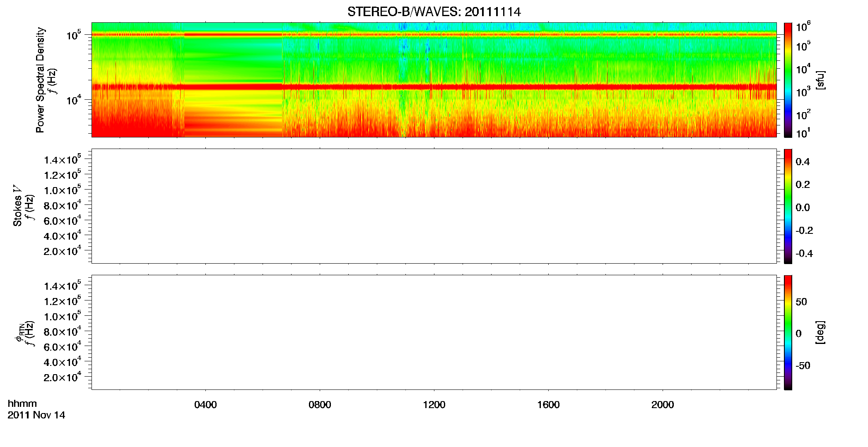The image size is (868, 447).
Task: Click the [deg] unit label
Action: point(820,332)
